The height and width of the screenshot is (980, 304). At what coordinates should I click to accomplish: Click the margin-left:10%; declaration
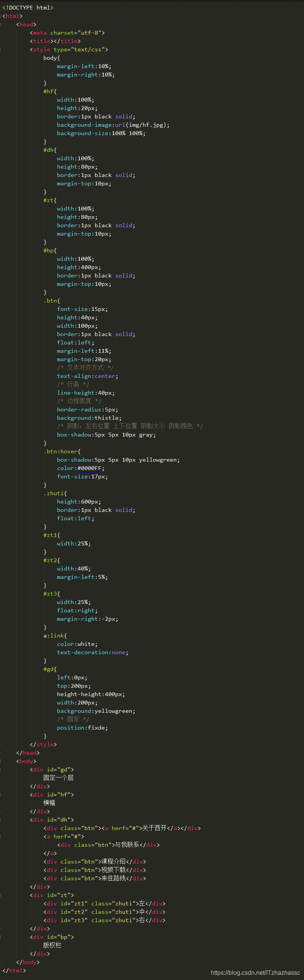click(84, 66)
